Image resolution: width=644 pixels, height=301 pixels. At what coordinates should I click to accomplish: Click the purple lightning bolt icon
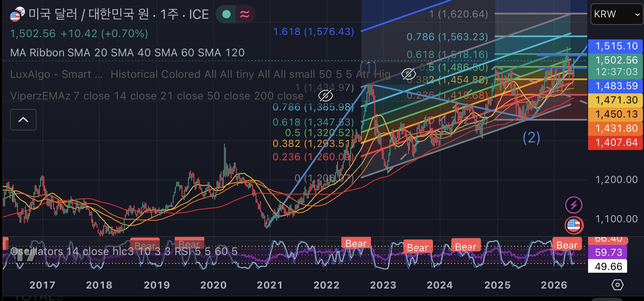(x=574, y=205)
